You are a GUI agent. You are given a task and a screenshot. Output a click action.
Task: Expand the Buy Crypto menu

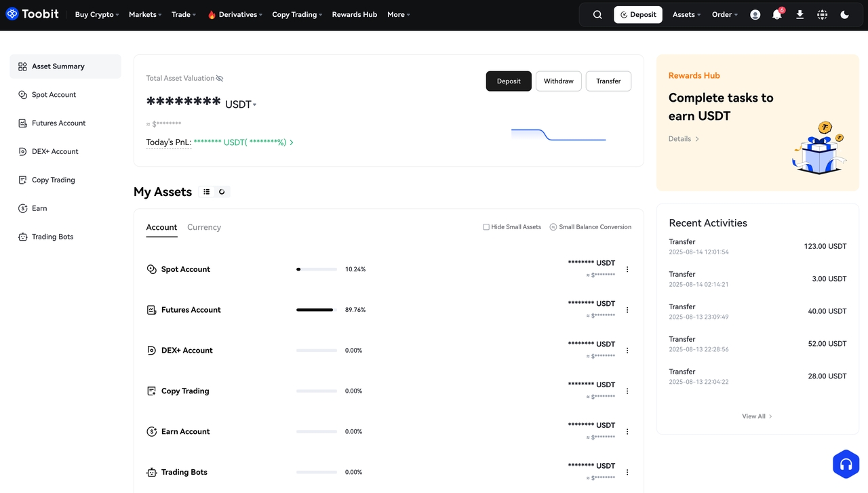click(97, 14)
